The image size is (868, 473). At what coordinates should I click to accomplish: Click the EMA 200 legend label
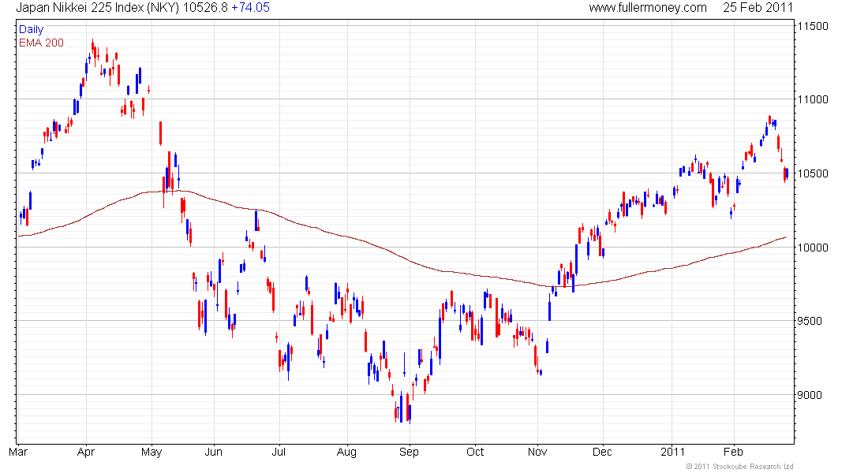coord(41,43)
